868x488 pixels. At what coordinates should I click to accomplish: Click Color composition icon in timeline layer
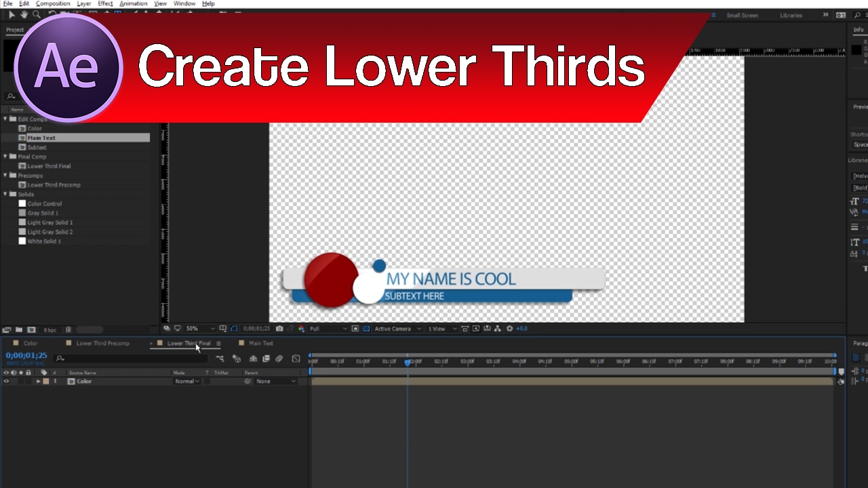point(71,382)
